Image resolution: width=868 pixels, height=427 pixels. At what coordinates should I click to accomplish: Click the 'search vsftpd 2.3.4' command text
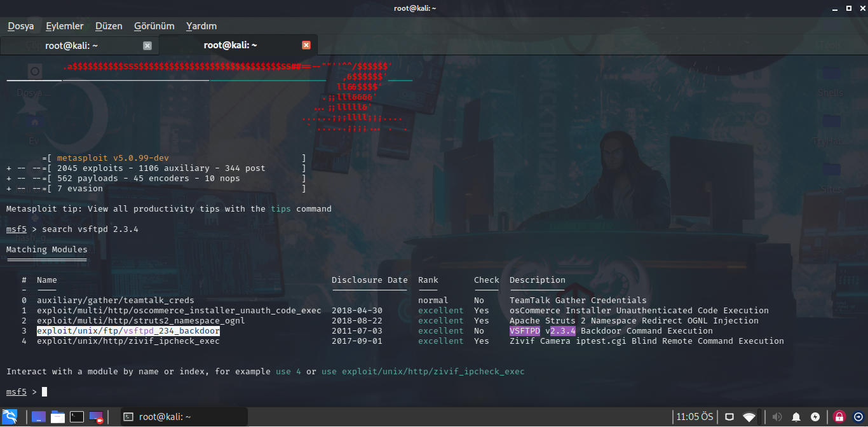[x=90, y=229]
